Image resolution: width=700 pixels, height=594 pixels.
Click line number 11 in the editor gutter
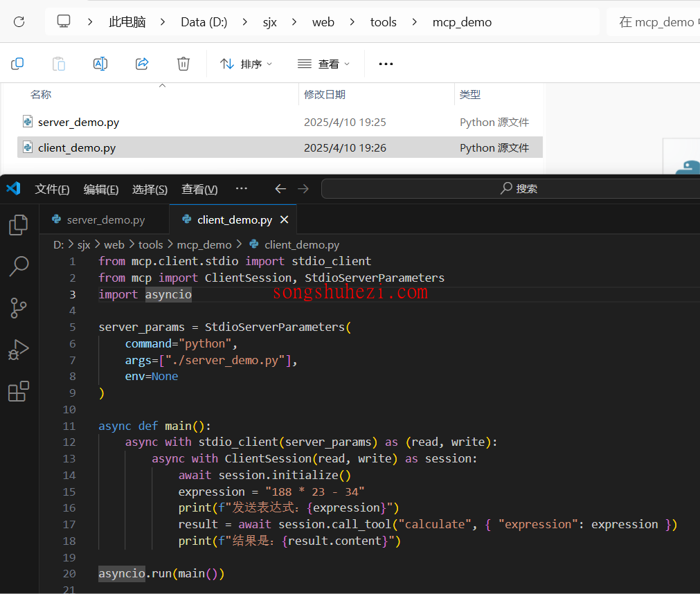pyautogui.click(x=69, y=426)
